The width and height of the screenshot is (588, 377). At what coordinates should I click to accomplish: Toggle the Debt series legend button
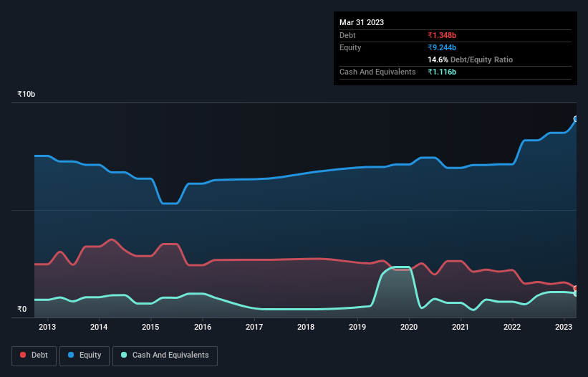point(34,355)
